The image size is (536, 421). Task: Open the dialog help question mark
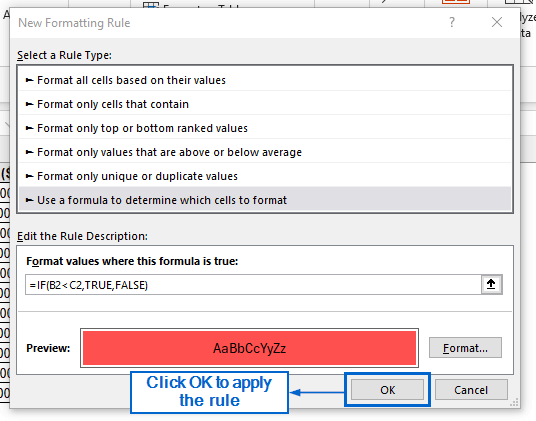click(x=452, y=23)
